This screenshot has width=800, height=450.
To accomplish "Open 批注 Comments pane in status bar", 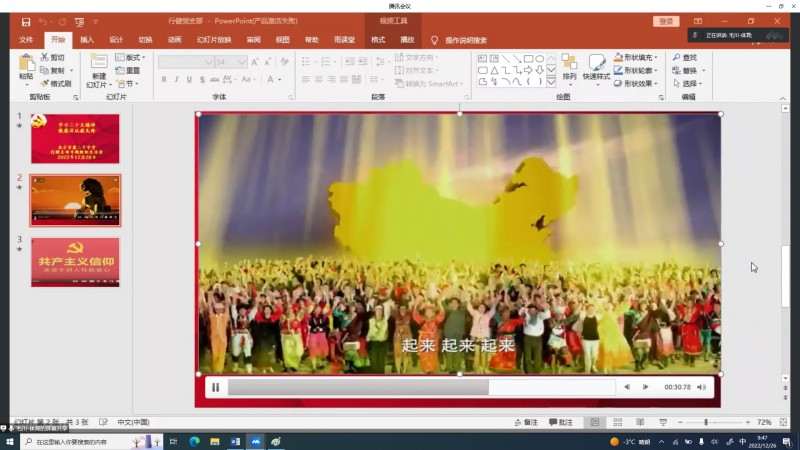I will (561, 422).
